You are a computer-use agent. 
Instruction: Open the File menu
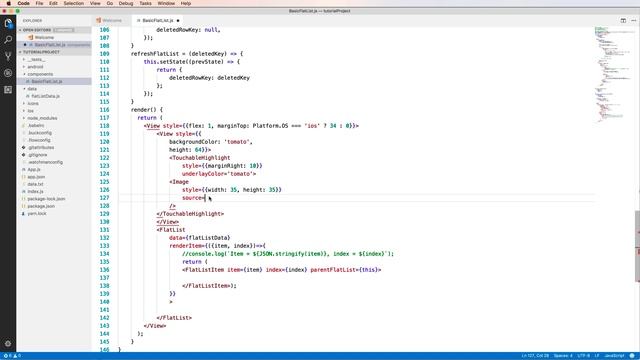[x=39, y=3]
